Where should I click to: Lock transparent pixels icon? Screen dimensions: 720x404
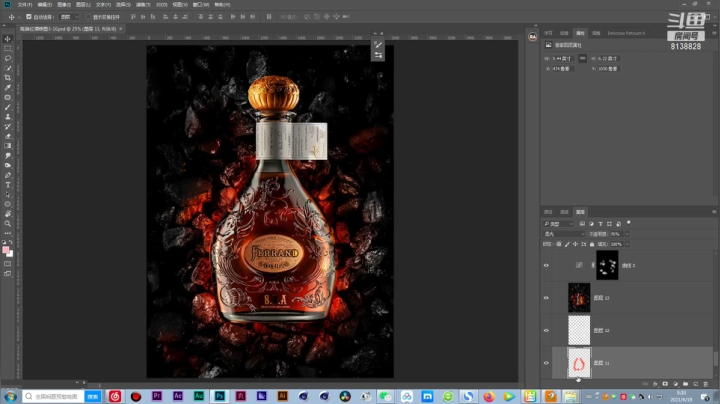(559, 244)
